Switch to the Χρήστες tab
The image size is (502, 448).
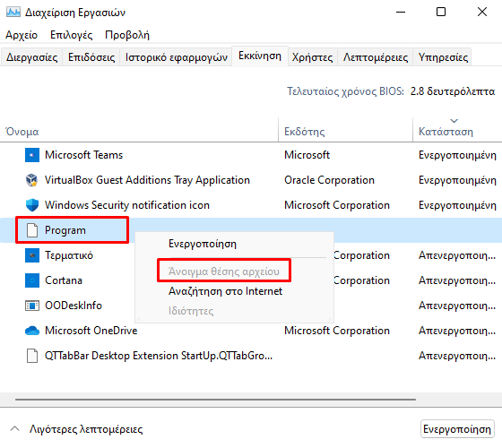312,57
